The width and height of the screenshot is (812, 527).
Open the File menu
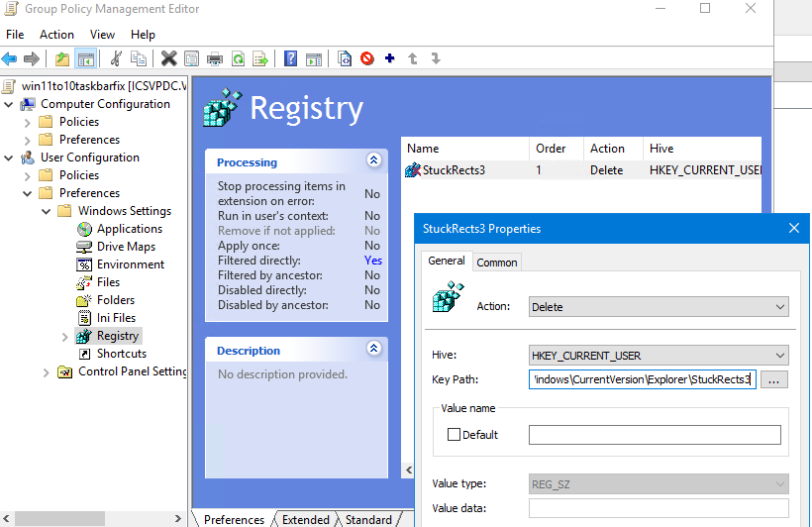point(15,35)
